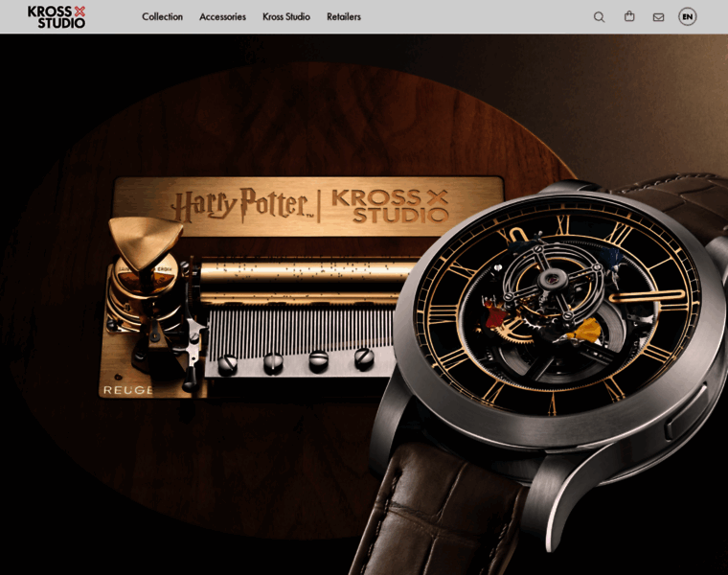Click the Harry Potter watch hero image
This screenshot has height=575, width=728.
[x=364, y=304]
